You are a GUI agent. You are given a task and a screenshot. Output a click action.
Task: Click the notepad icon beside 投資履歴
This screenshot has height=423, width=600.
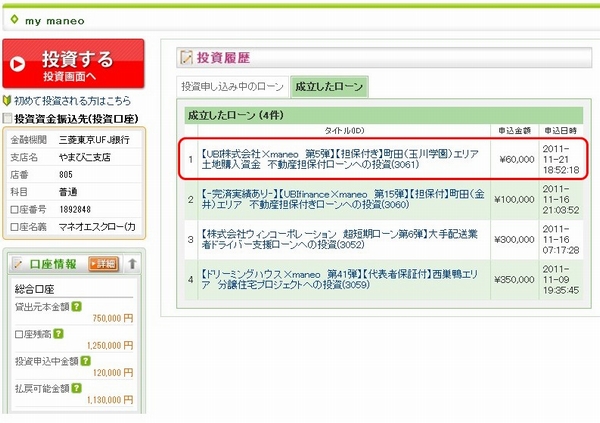click(x=186, y=57)
